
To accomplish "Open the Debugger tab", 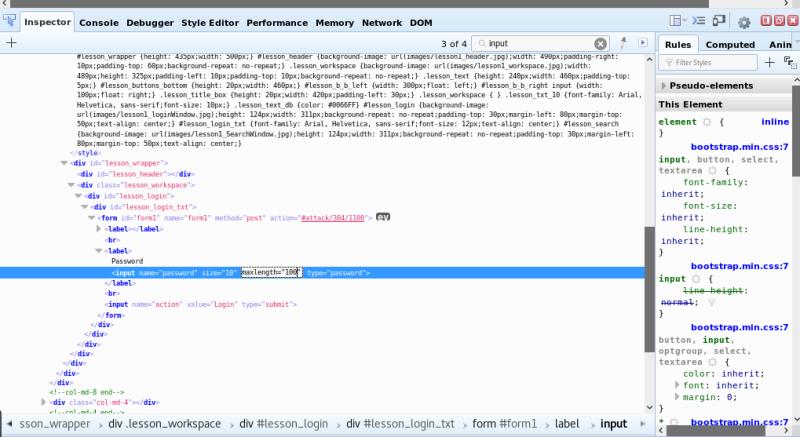I will [x=150, y=23].
